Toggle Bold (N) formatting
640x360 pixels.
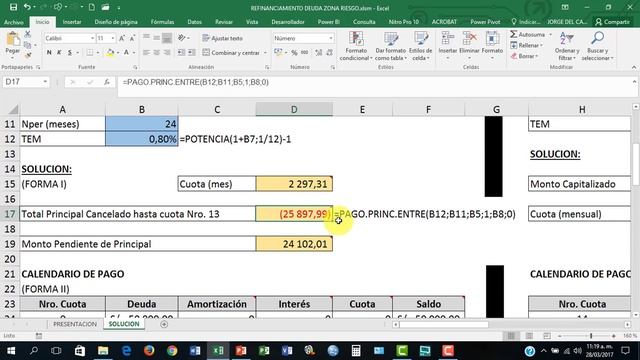coord(49,53)
